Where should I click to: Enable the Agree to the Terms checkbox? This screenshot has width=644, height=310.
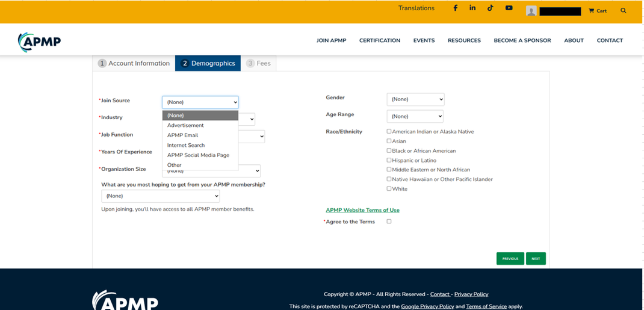point(389,222)
